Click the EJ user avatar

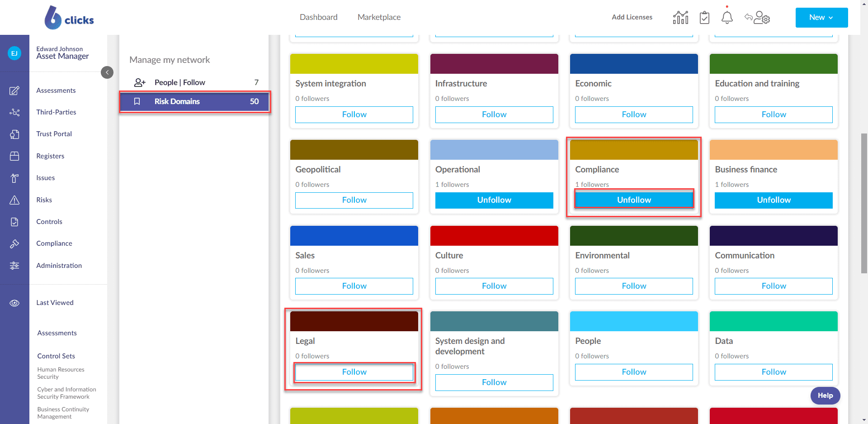[x=14, y=53]
